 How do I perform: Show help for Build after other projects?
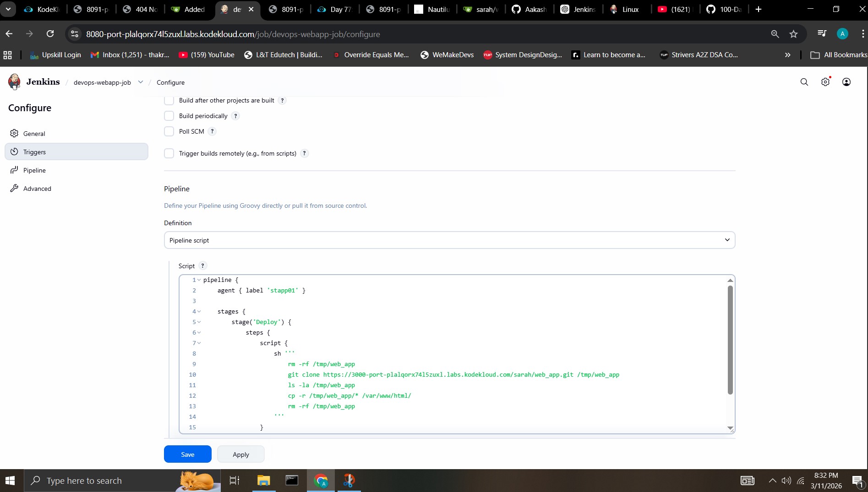(282, 101)
